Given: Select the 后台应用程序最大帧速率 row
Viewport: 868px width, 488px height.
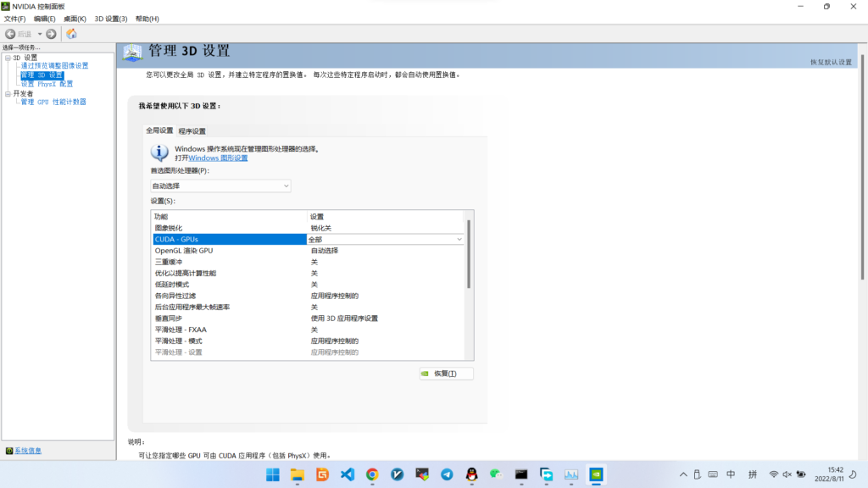Looking at the screenshot, I should [x=309, y=307].
